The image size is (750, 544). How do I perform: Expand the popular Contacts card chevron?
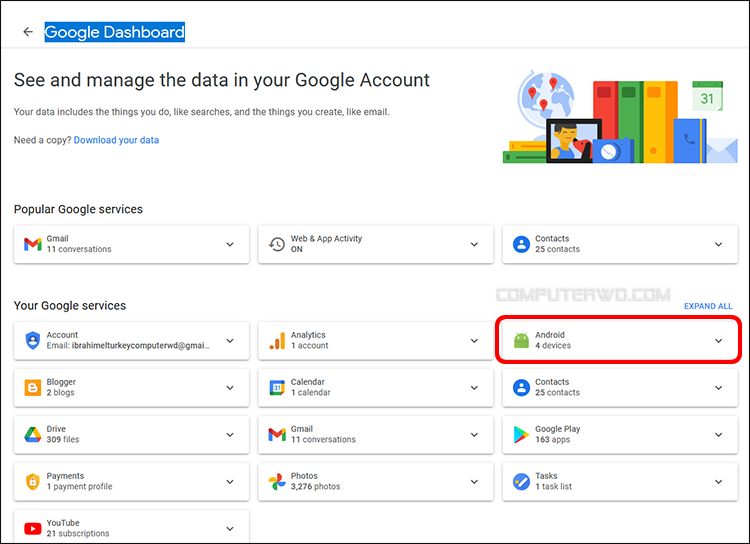click(x=718, y=244)
